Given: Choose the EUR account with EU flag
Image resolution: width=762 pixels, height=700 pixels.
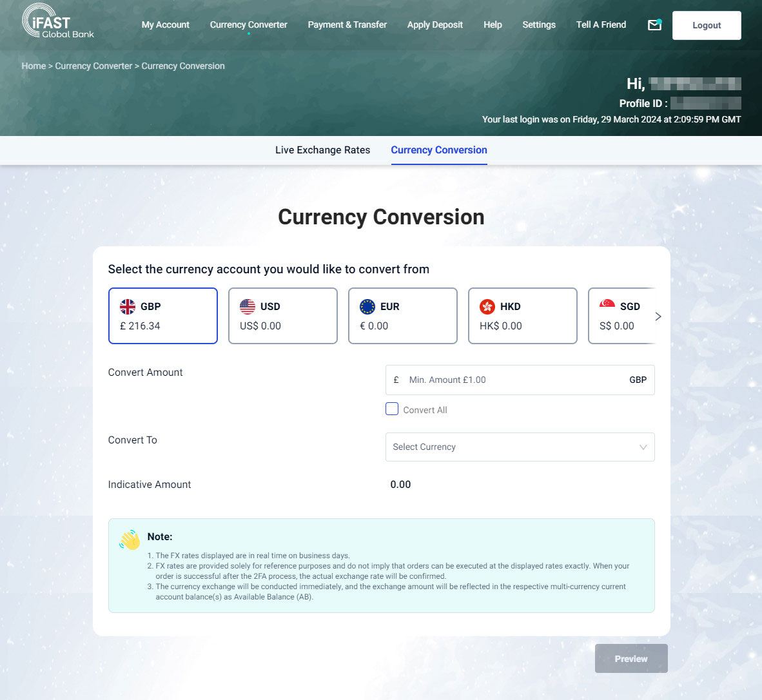Looking at the screenshot, I should 403,316.
